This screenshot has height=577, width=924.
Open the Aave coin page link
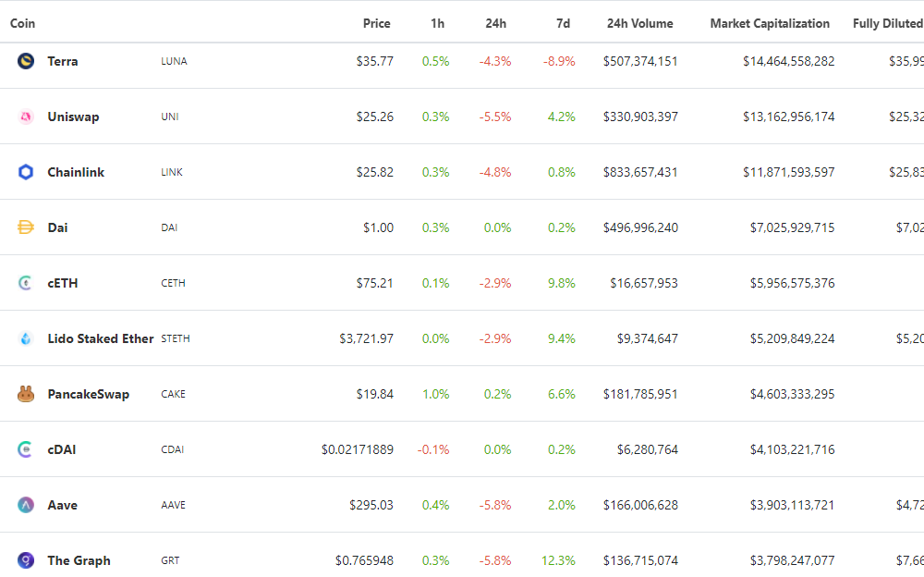[63, 505]
